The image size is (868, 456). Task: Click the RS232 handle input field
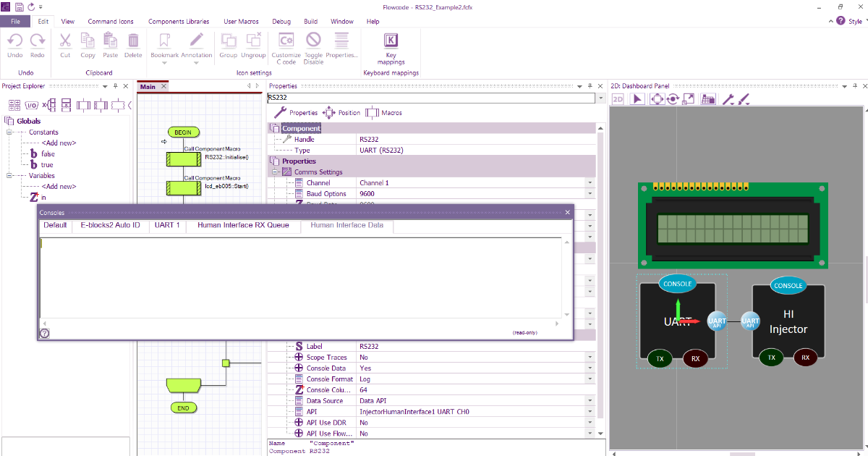[x=434, y=138]
